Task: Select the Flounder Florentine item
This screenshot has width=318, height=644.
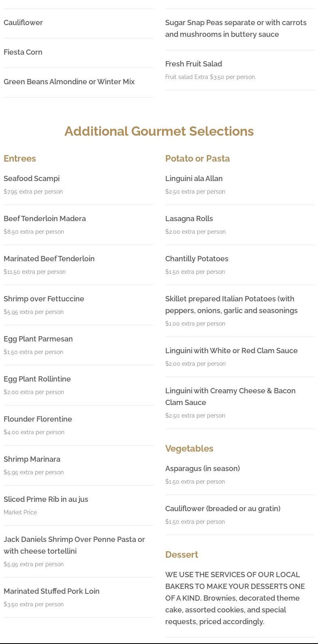Action: point(38,419)
